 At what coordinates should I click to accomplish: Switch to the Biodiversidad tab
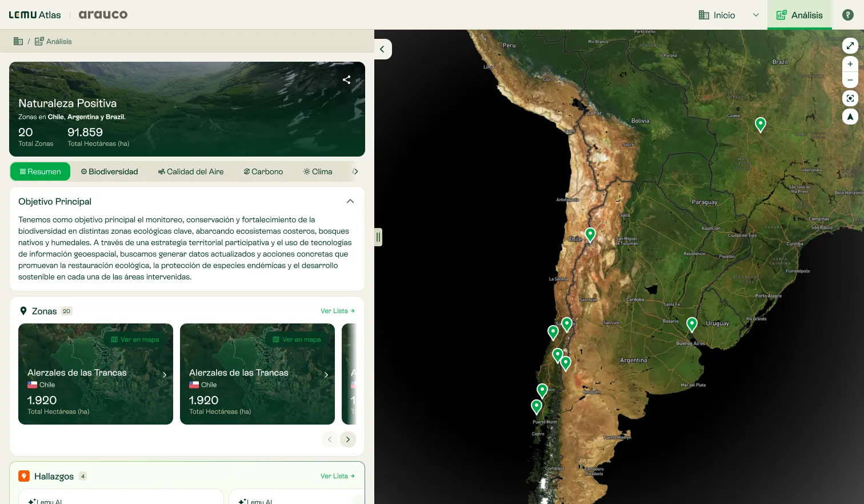(109, 171)
